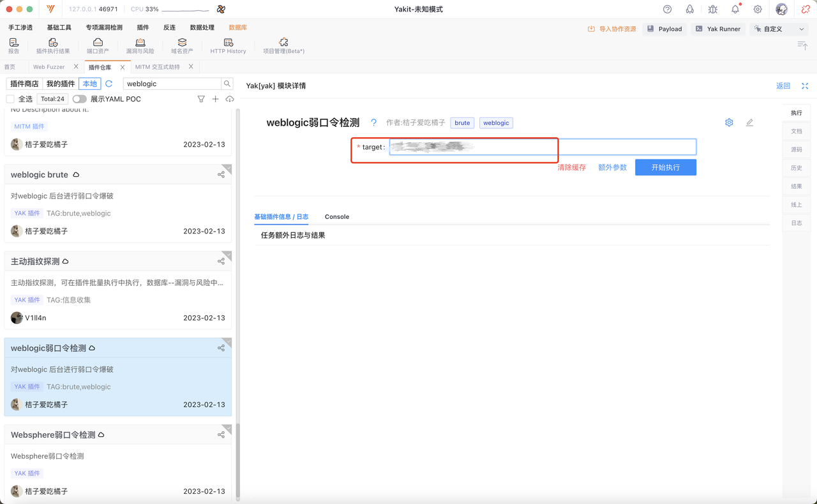Open 基础工具 menu
The width and height of the screenshot is (817, 504).
59,28
